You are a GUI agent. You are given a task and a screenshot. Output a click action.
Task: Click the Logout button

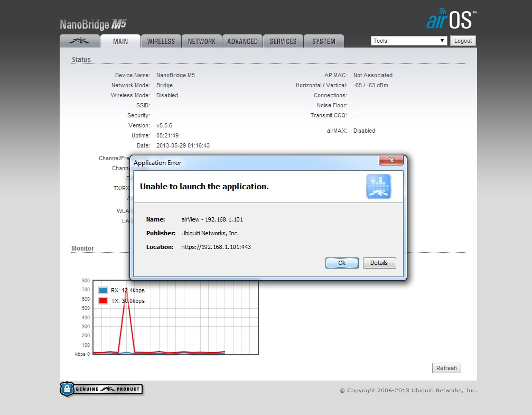[x=463, y=41]
